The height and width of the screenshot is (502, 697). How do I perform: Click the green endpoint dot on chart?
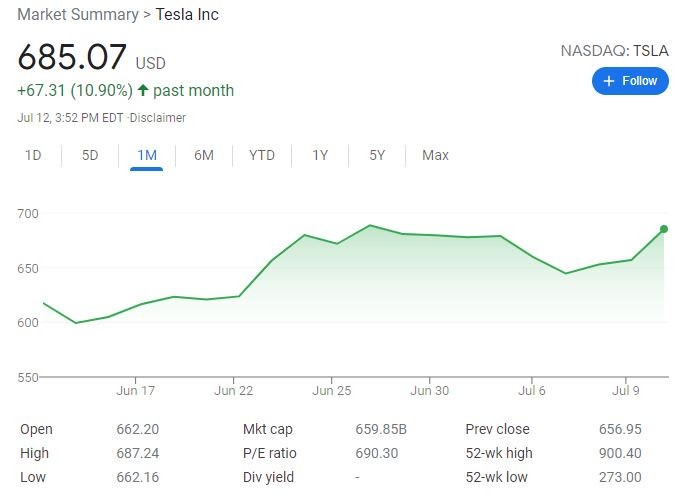pyautogui.click(x=664, y=229)
